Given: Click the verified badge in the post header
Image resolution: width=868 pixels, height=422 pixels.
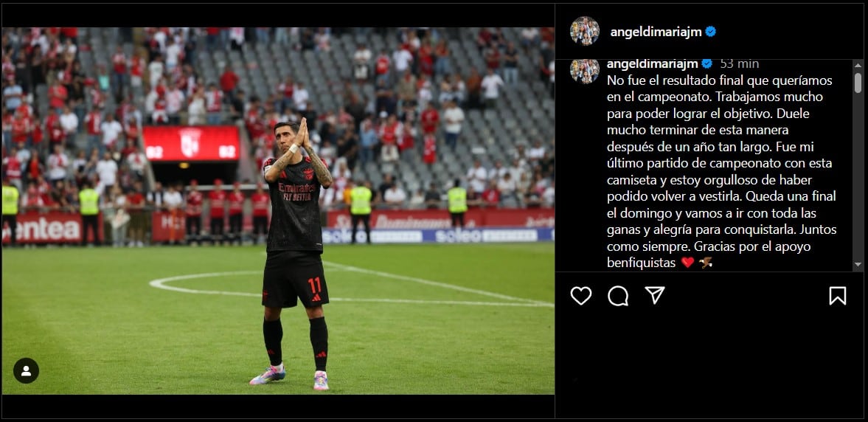Looking at the screenshot, I should [x=710, y=32].
